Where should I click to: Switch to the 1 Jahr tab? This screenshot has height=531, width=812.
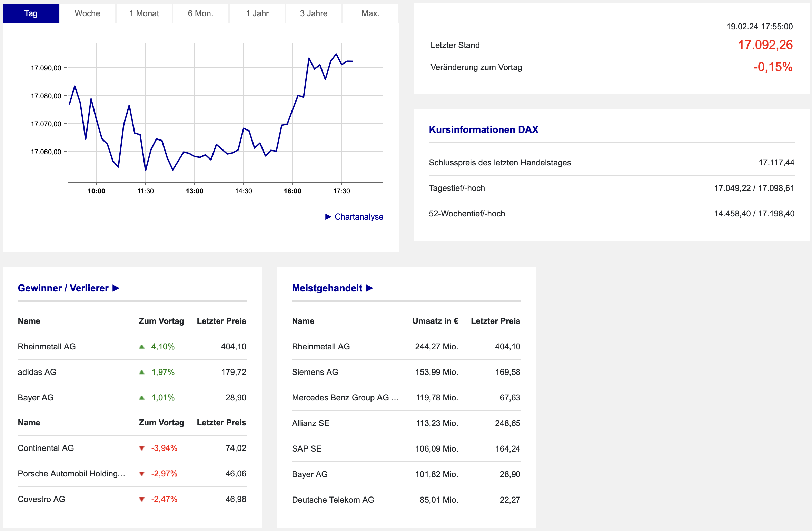[257, 13]
